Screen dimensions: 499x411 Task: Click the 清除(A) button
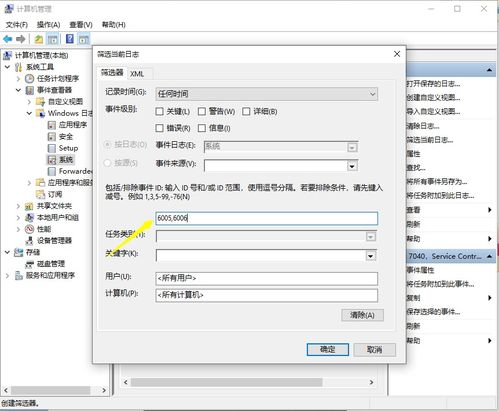pos(362,315)
